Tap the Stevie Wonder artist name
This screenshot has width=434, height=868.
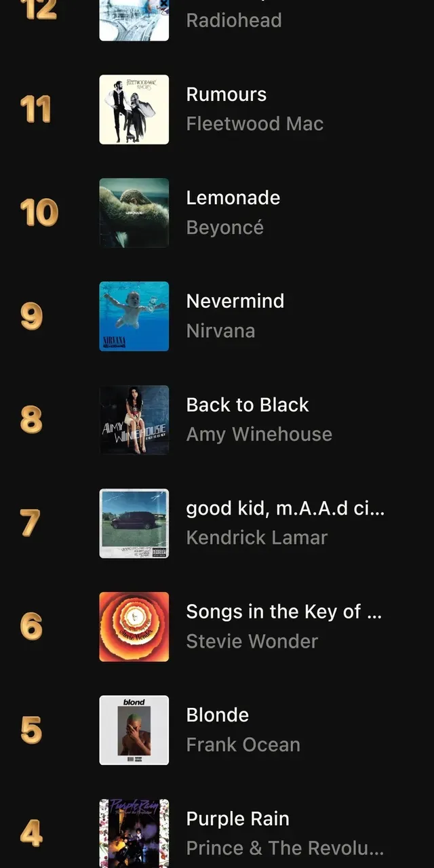pos(252,641)
